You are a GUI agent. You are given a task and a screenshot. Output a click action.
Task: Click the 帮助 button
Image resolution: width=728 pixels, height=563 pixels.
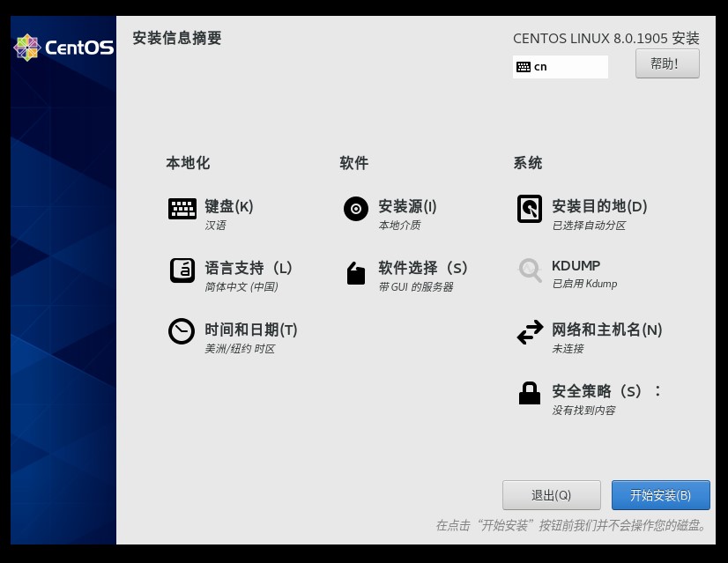click(667, 63)
